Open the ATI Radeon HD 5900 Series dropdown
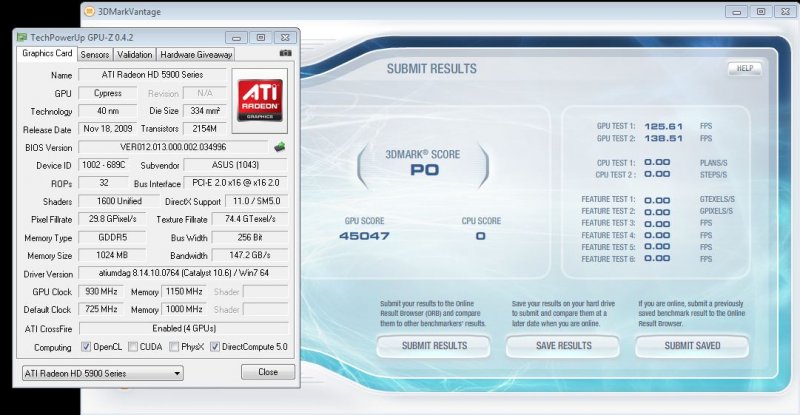 [103, 373]
